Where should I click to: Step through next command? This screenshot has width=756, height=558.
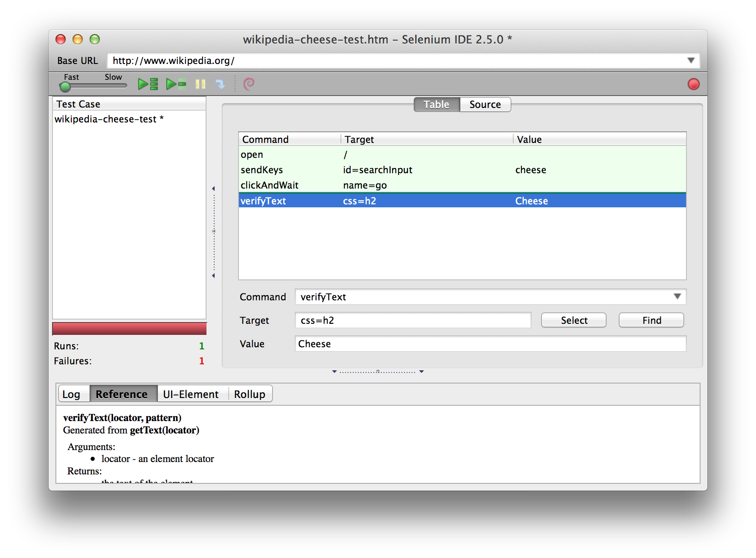(x=220, y=84)
